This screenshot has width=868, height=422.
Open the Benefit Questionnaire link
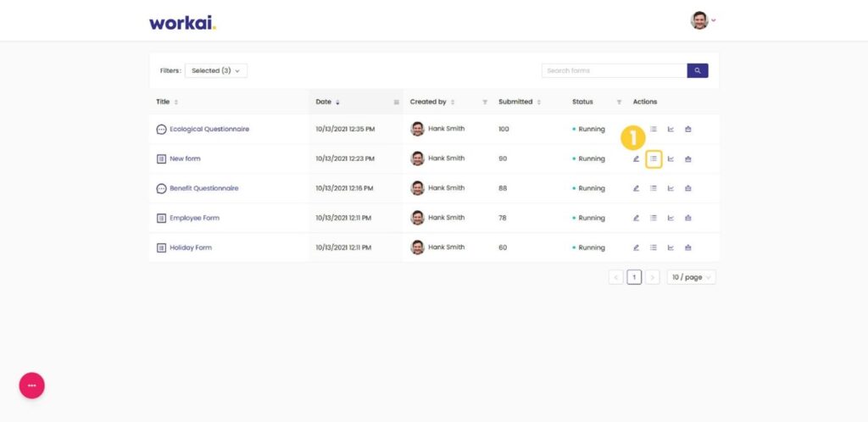click(x=203, y=188)
